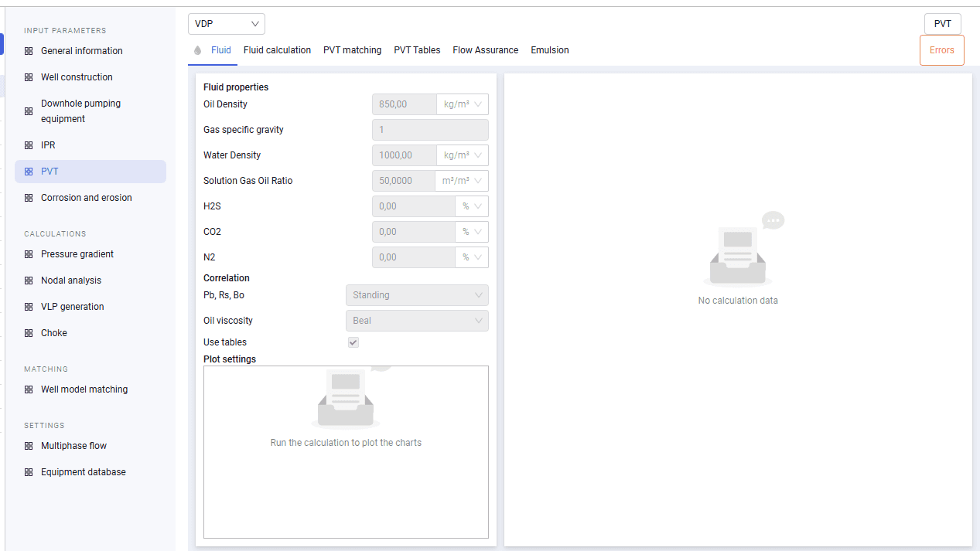This screenshot has height=551, width=980.
Task: Click the Gas specific gravity field
Action: pos(430,130)
